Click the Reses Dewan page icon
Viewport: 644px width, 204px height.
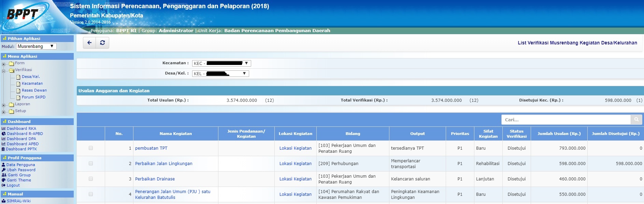[x=18, y=91]
